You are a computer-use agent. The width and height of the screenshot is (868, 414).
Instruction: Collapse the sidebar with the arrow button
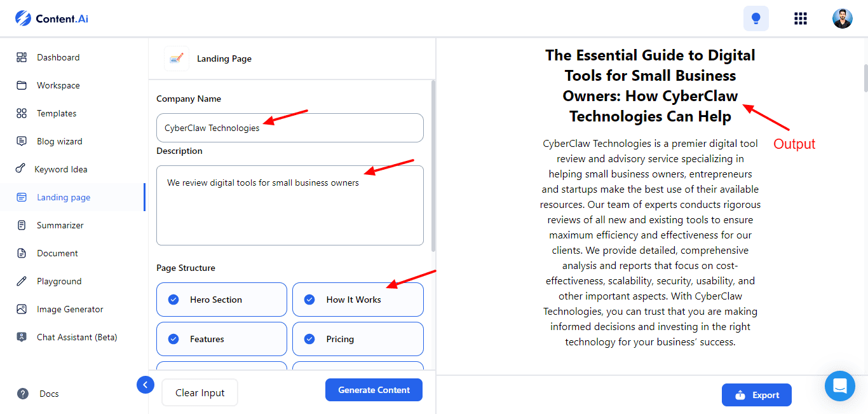[x=146, y=385]
